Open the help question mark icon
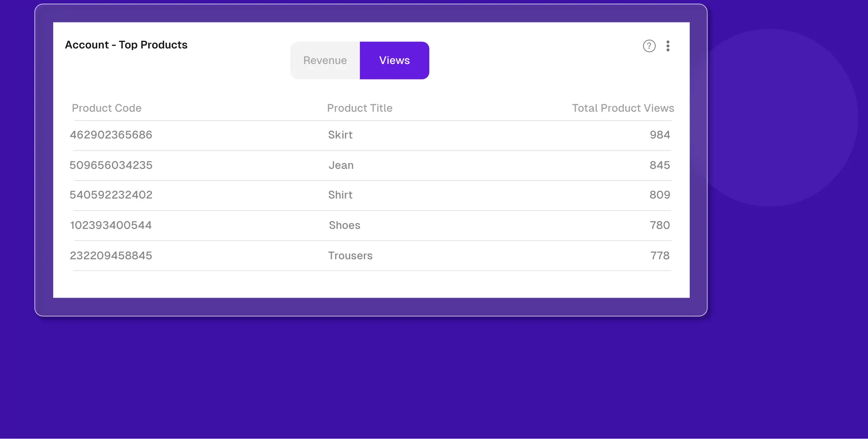 pos(649,46)
